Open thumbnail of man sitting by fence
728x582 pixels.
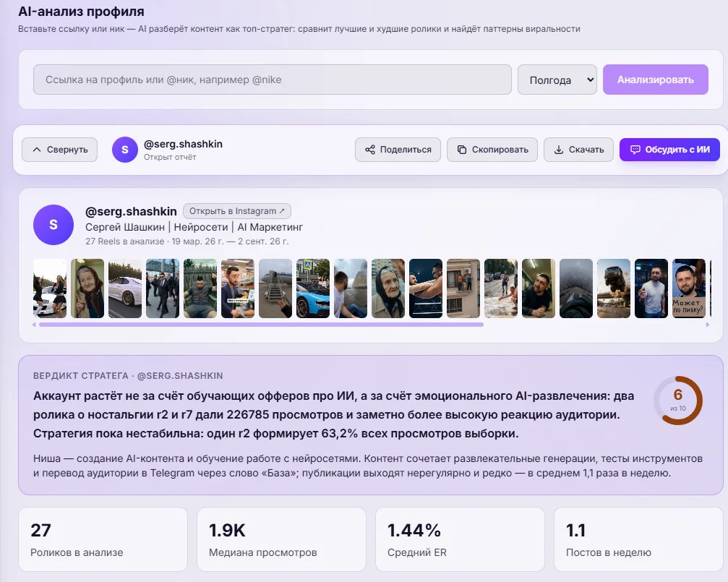click(200, 288)
